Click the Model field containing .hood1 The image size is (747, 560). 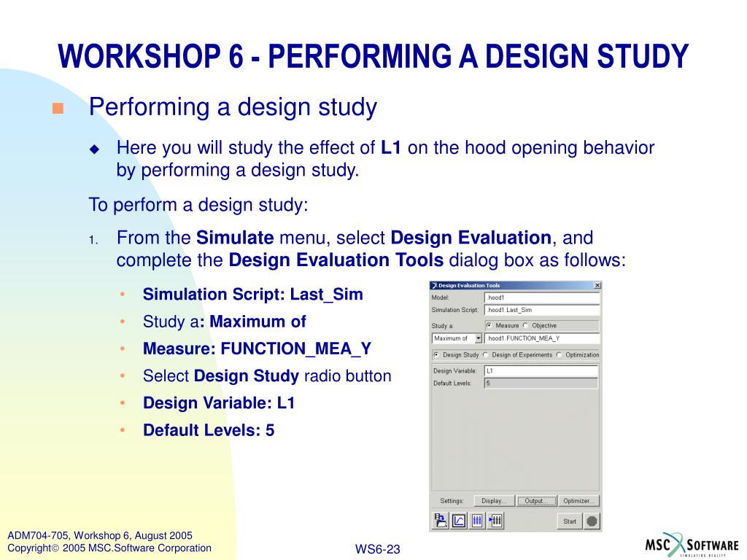542,297
